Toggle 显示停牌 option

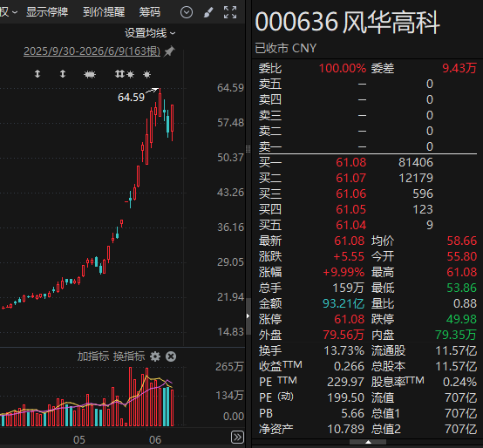(x=47, y=12)
